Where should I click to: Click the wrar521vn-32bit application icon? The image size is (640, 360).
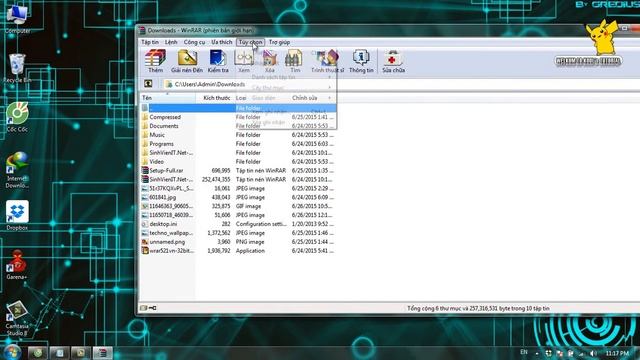tap(145, 251)
